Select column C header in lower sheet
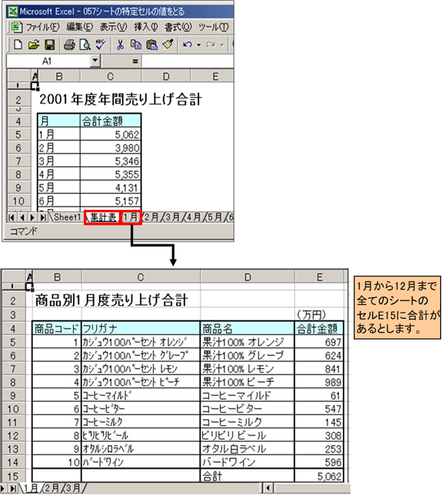 [141, 277]
